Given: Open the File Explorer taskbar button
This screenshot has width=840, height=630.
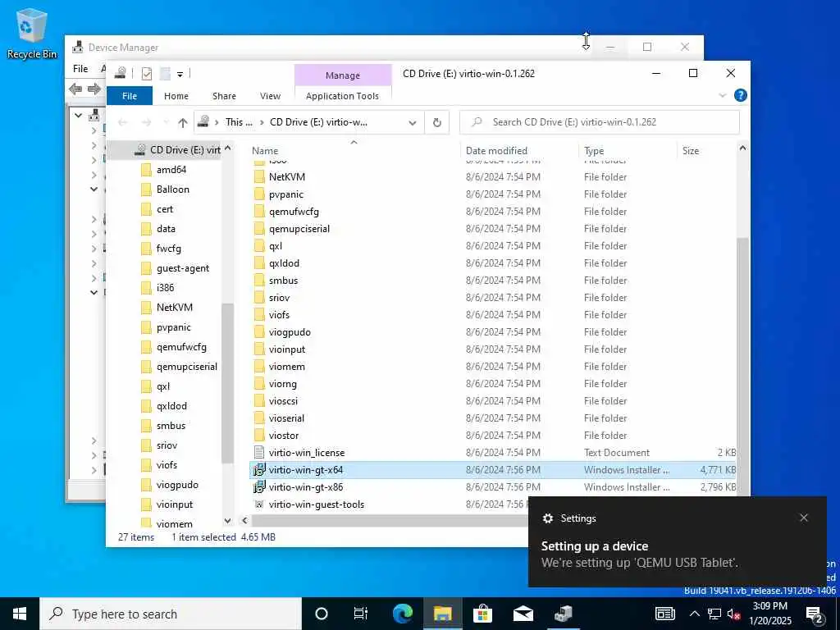Looking at the screenshot, I should [442, 614].
